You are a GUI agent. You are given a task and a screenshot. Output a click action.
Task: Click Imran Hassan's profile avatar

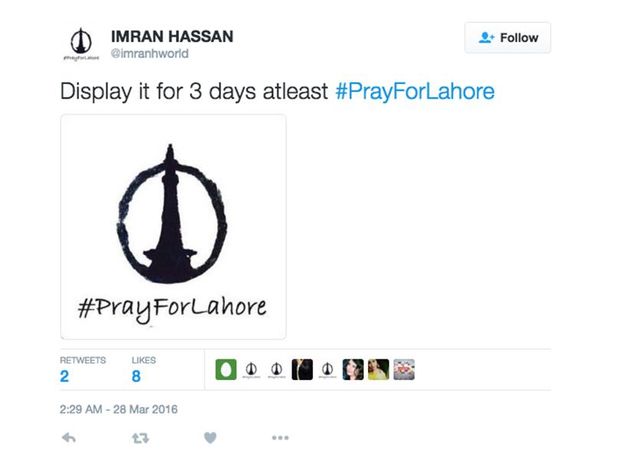click(x=81, y=43)
